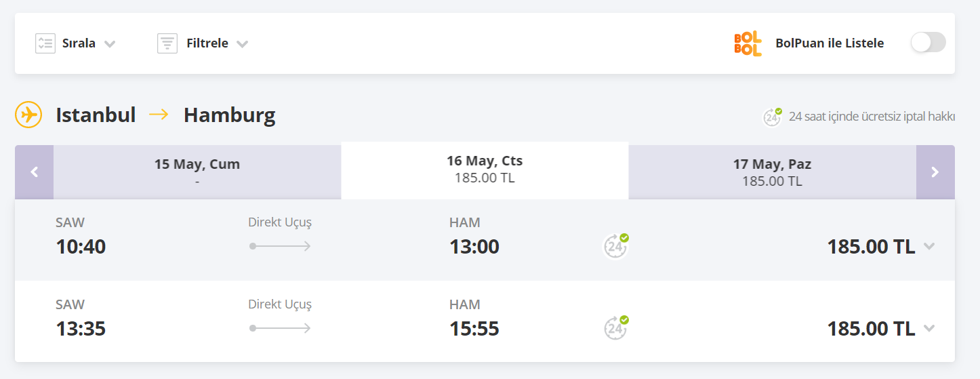Click the yellow airplane icon beside Istanbul
The width and height of the screenshot is (980, 379).
tap(28, 115)
